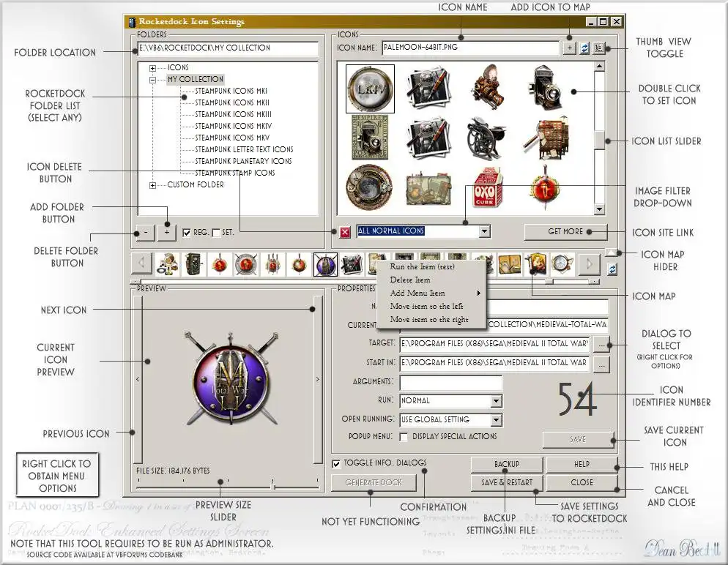The image size is (728, 565).
Task: Click the red X icon delete button
Action: tap(344, 232)
